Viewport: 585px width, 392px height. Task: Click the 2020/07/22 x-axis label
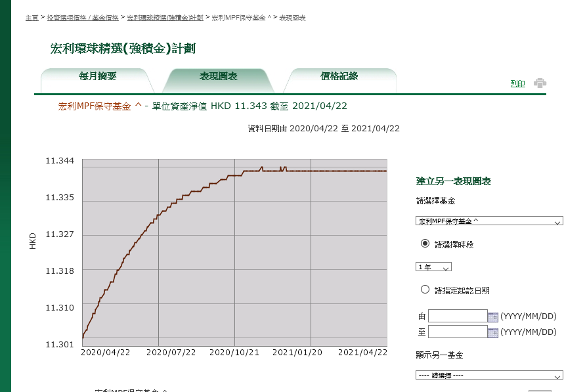(x=171, y=353)
